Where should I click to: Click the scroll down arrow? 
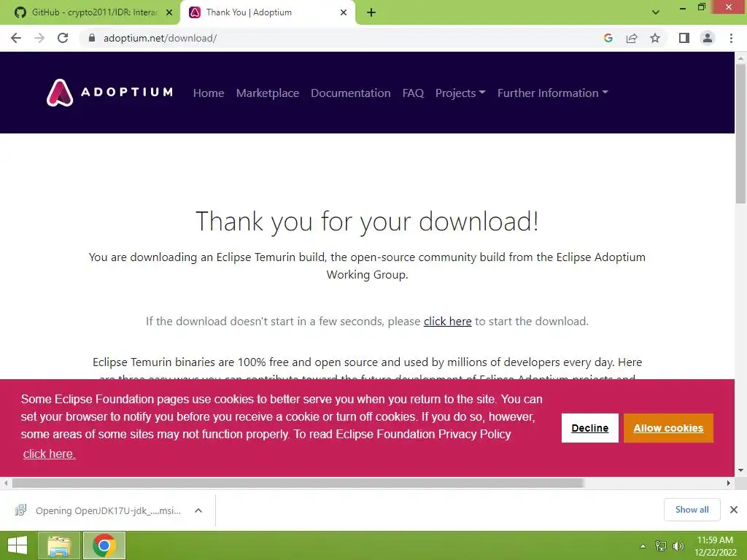(x=740, y=470)
